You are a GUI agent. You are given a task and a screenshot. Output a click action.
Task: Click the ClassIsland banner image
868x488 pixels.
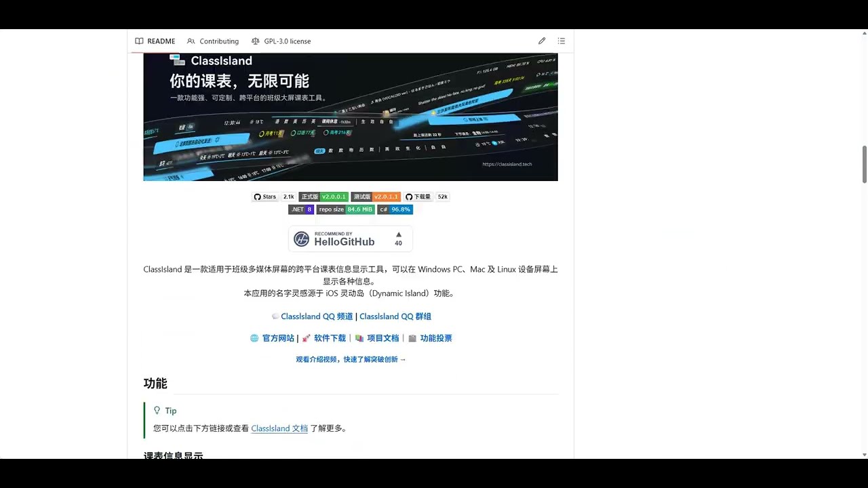pyautogui.click(x=351, y=117)
